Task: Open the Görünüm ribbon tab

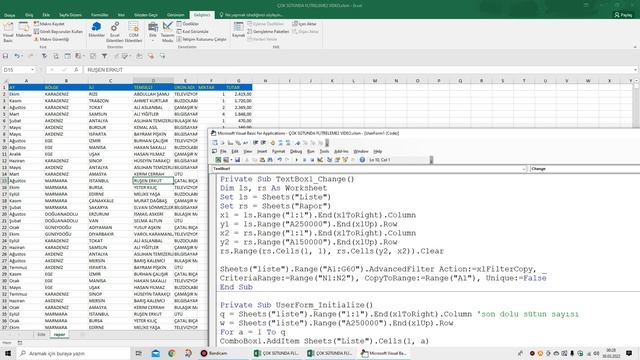Action: coord(176,15)
